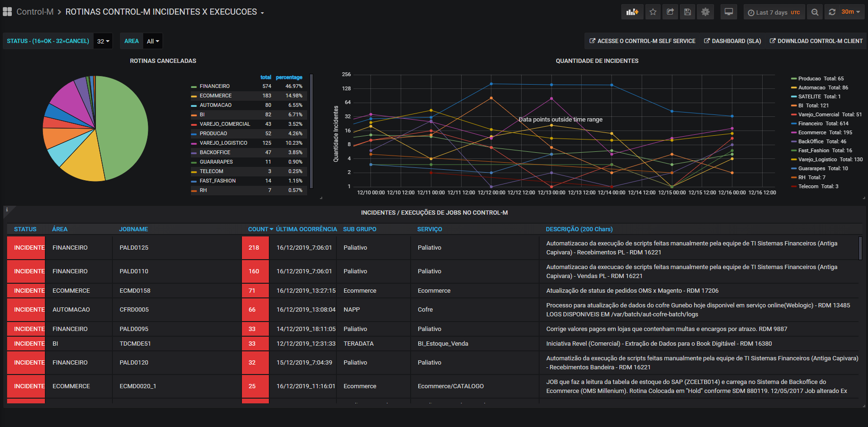Click job name PALD0125 in table
868x427 pixels.
(134, 248)
